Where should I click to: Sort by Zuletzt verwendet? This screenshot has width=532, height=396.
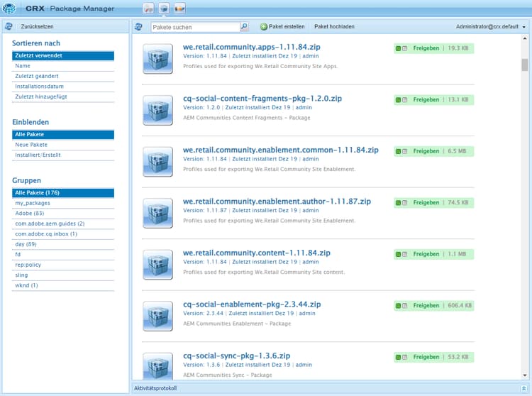(63, 55)
